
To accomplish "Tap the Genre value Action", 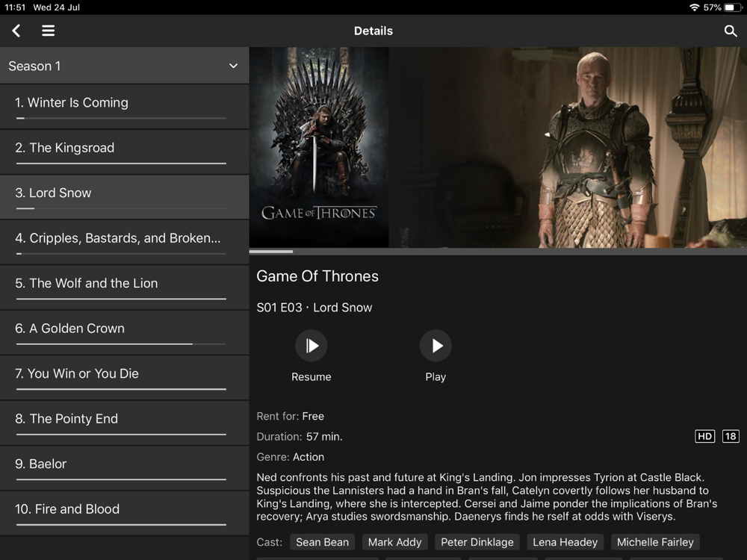I will coord(309,457).
